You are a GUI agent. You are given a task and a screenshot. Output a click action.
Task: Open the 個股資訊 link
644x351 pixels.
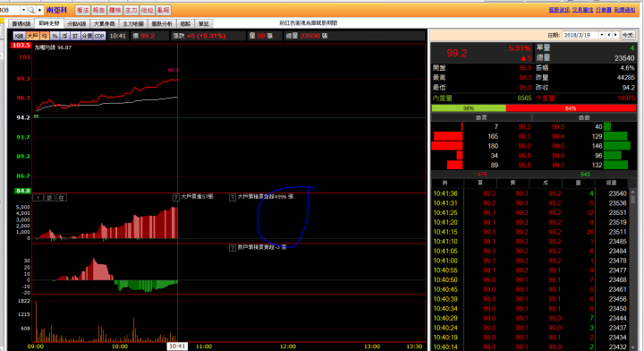coord(559,10)
